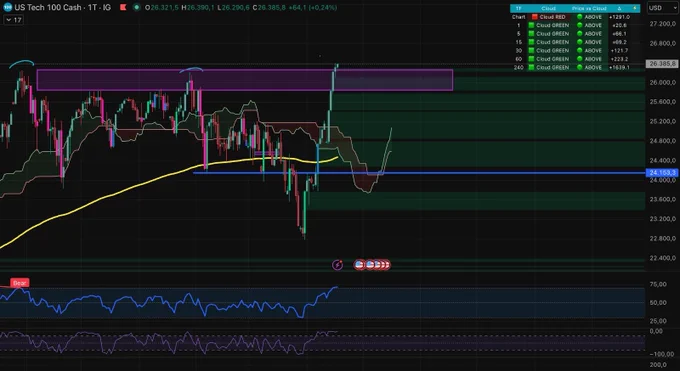Click the change value +64,1 (+0,24%)
This screenshot has height=371, width=680.
click(312, 7)
